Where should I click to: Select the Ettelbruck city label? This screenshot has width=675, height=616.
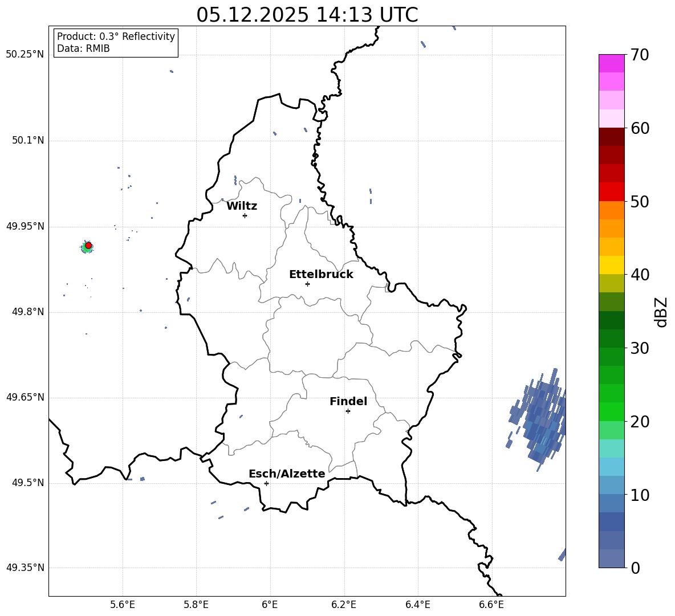[x=321, y=275]
